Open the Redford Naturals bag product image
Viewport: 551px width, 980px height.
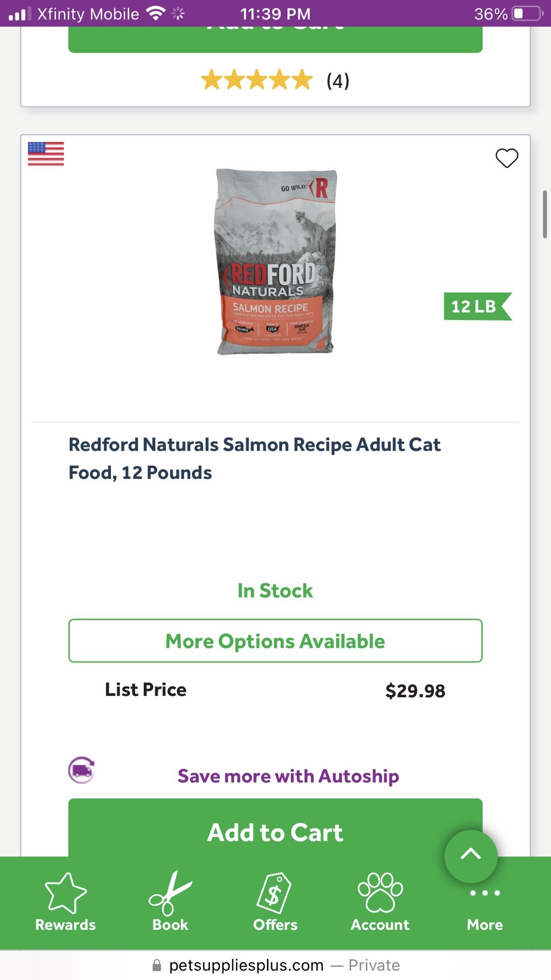(x=275, y=262)
